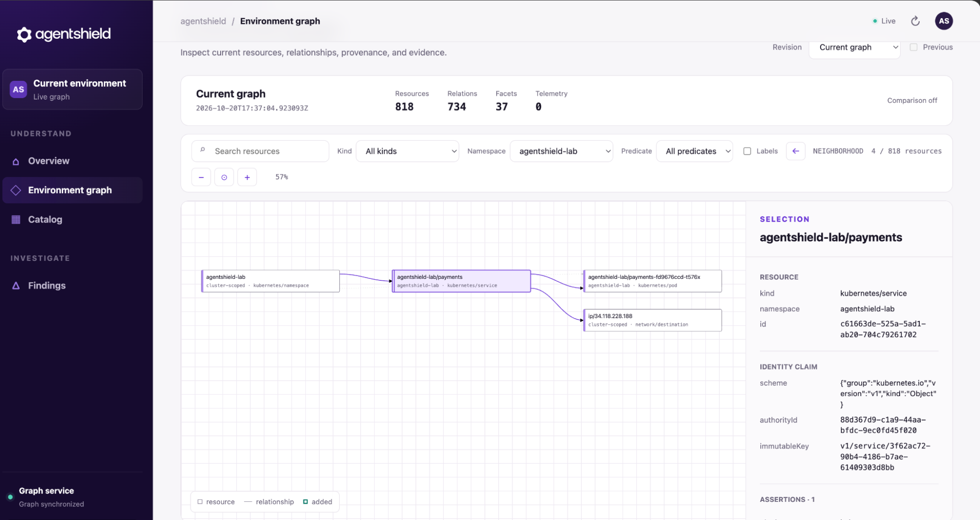This screenshot has width=980, height=520.
Task: Click the Live status indicator dot
Action: (x=875, y=21)
